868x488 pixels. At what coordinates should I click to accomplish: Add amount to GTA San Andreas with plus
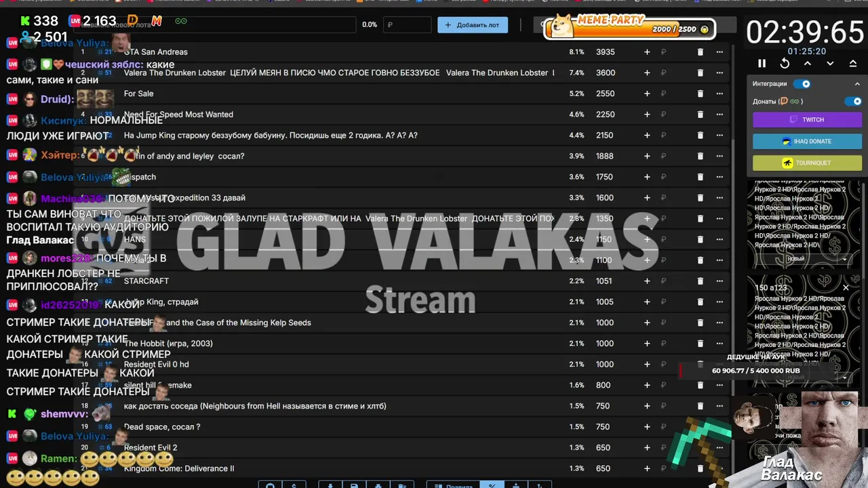pos(647,52)
